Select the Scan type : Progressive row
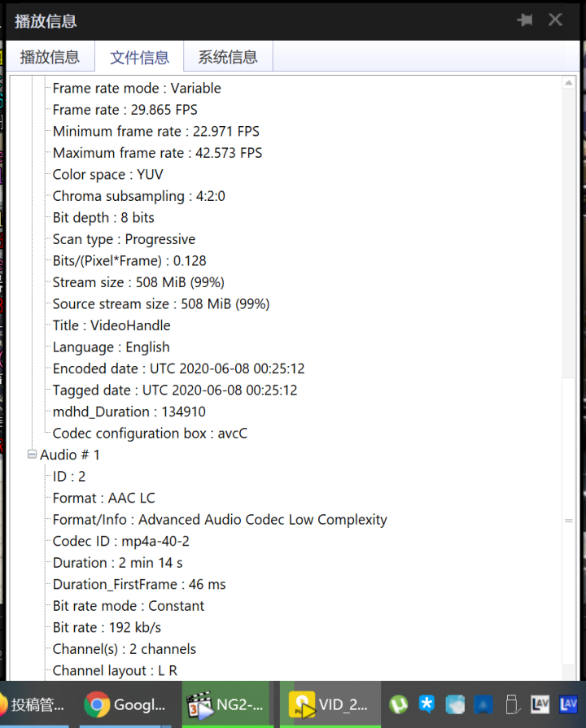The image size is (586, 728). [x=124, y=239]
